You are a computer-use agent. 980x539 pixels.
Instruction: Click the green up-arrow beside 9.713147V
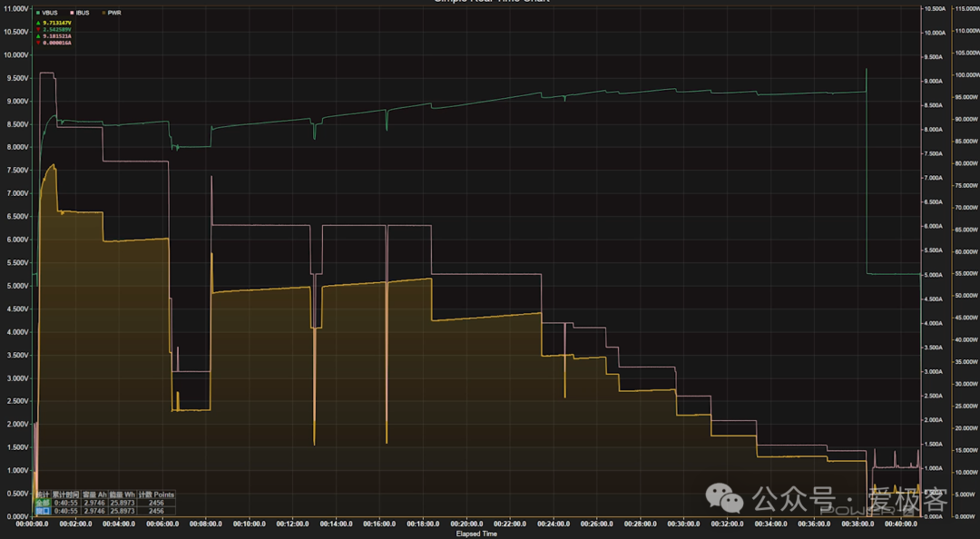tap(38, 23)
